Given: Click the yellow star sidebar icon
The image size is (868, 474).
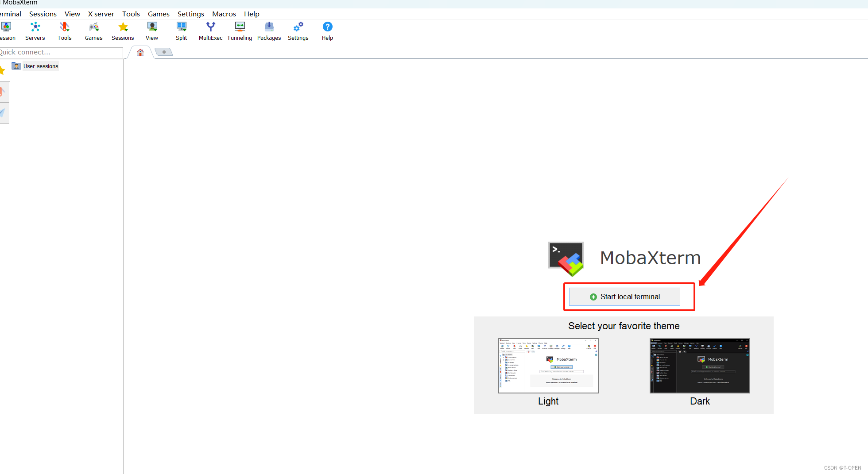Looking at the screenshot, I should click(2, 69).
